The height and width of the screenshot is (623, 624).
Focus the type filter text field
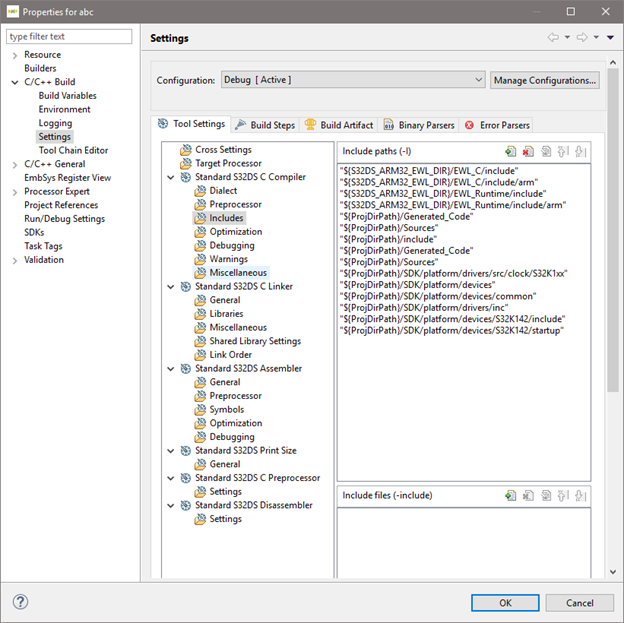69,36
